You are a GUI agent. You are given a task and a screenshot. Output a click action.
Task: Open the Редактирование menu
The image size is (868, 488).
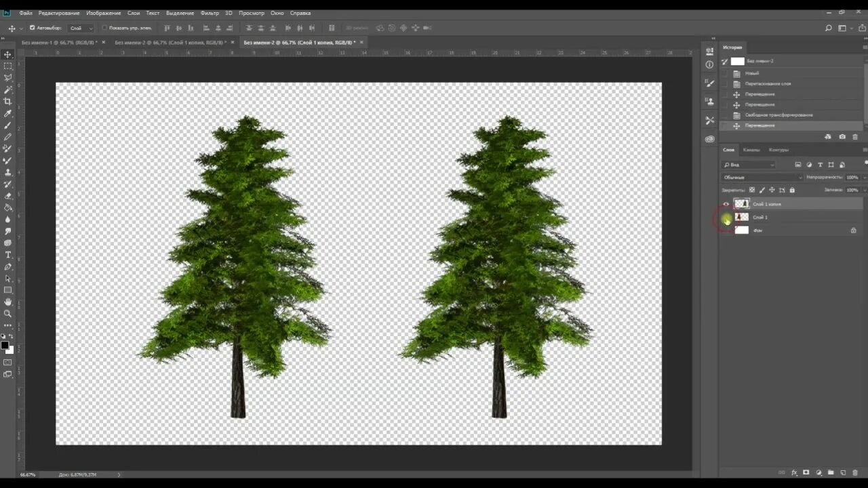click(59, 13)
